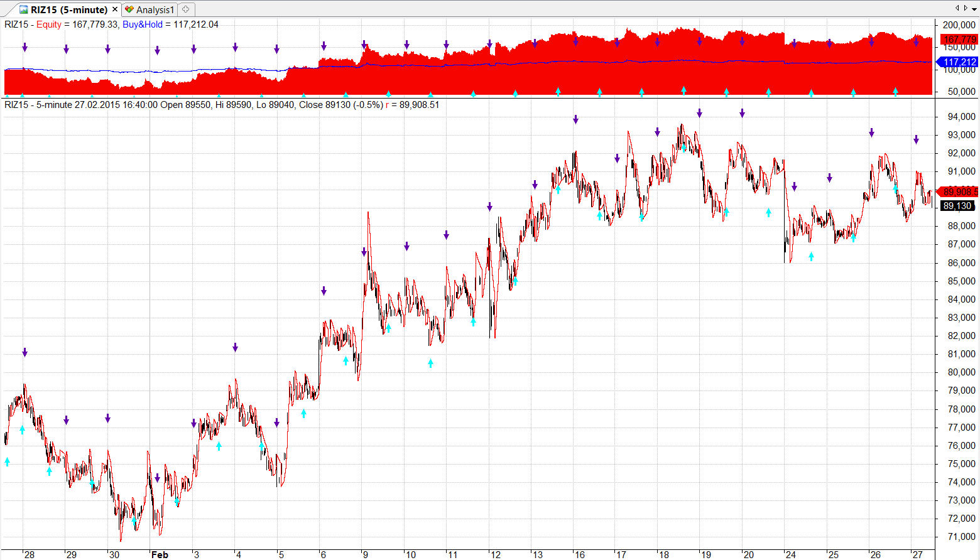Click the red Equity value marker 167,779
Screen dimensions: 980x560
click(x=959, y=39)
